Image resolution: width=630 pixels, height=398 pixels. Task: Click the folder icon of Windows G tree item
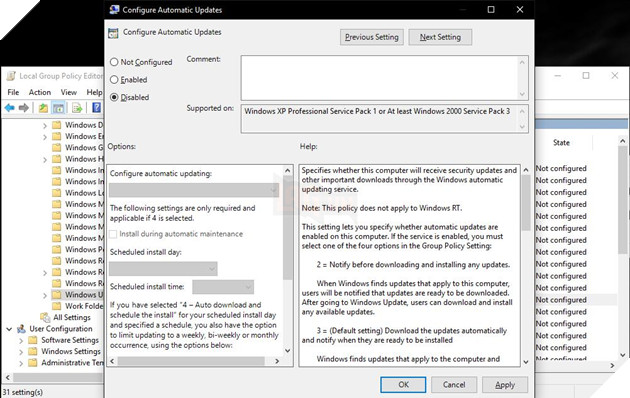coord(57,147)
